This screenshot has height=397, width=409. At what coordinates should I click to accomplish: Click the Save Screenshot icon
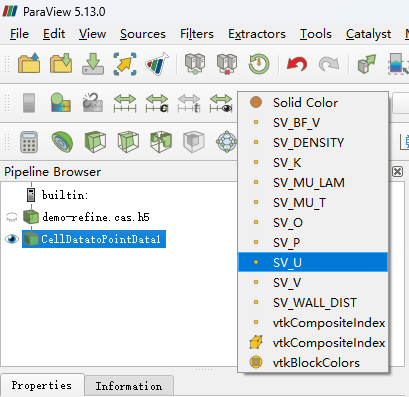coord(125,63)
